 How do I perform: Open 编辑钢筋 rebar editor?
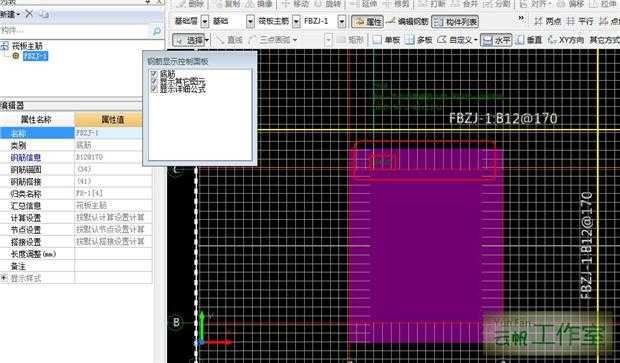pos(407,21)
